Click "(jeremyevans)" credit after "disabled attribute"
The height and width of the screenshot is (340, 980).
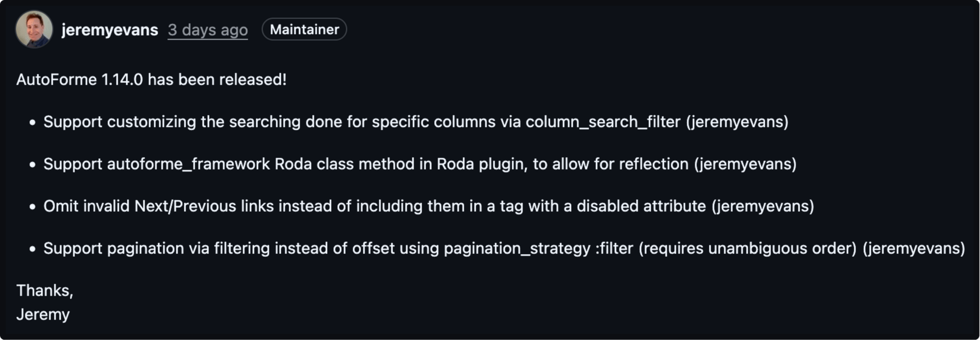tap(763, 206)
